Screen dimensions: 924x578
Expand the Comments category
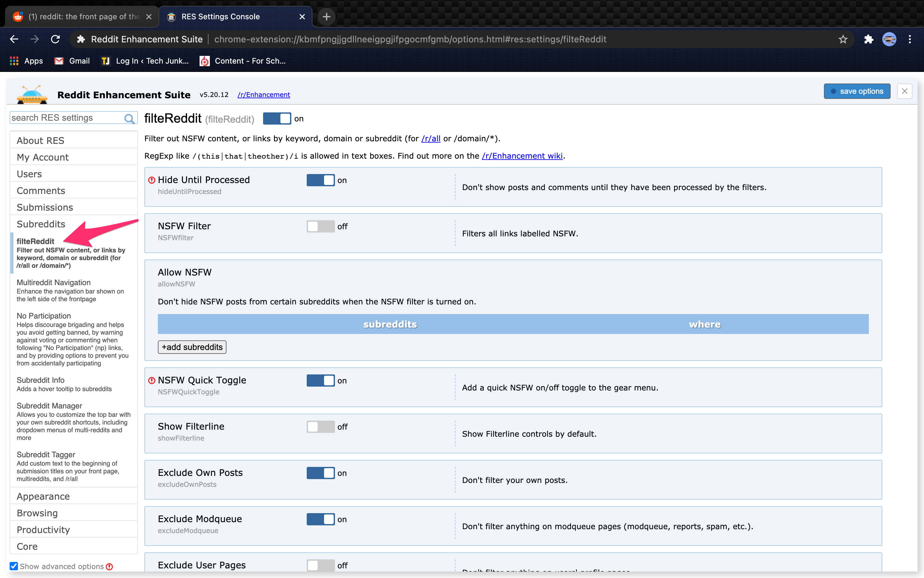[x=74, y=190]
